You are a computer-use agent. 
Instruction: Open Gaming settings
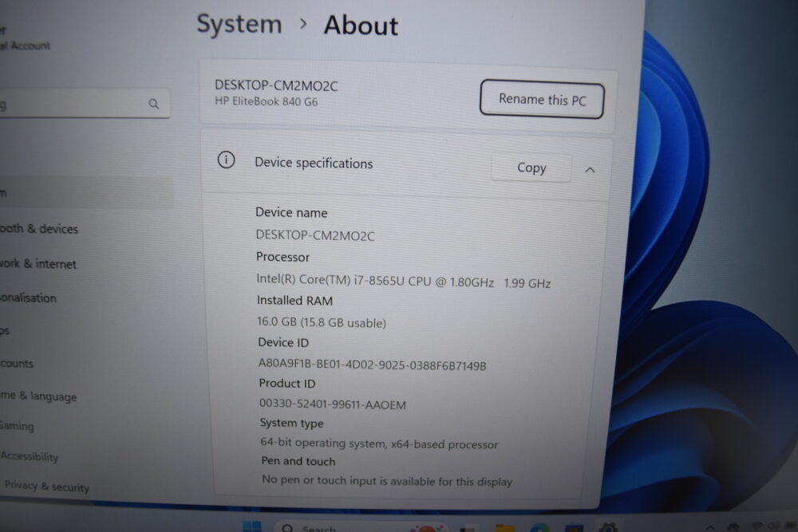(x=17, y=425)
